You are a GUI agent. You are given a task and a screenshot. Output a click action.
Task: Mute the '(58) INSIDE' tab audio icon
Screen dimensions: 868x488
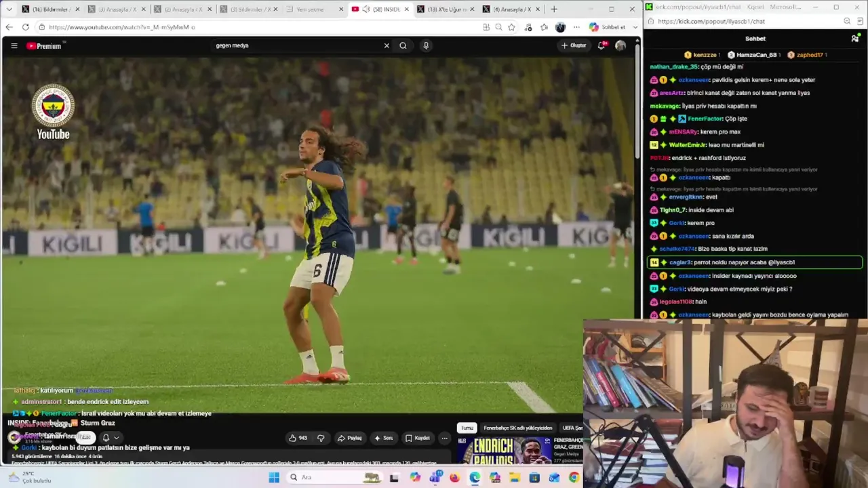pos(366,9)
